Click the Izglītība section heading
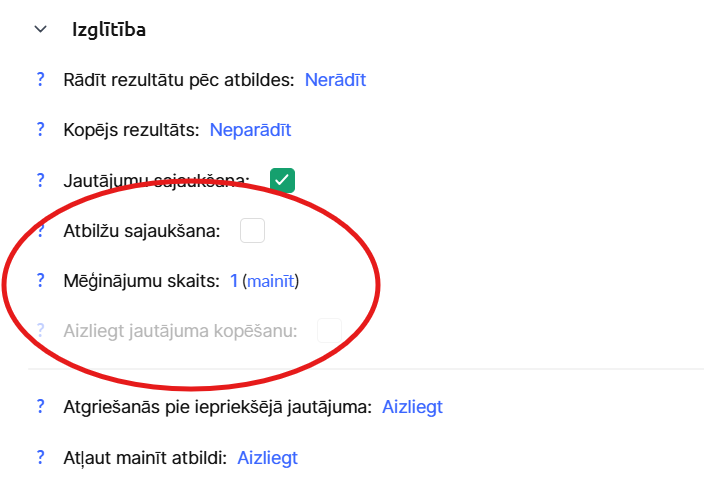Image resolution: width=704 pixels, height=497 pixels. coord(109,30)
